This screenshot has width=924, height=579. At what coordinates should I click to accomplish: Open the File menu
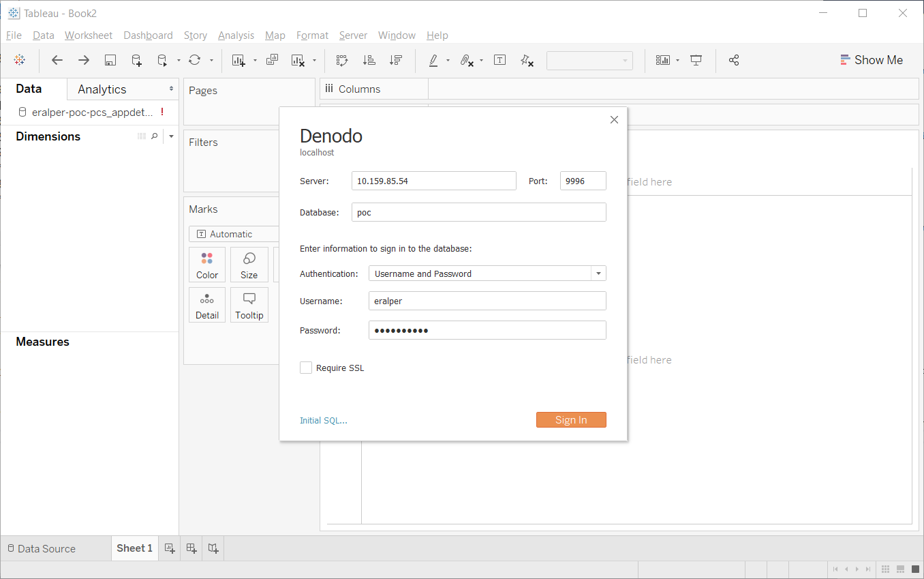click(x=14, y=35)
